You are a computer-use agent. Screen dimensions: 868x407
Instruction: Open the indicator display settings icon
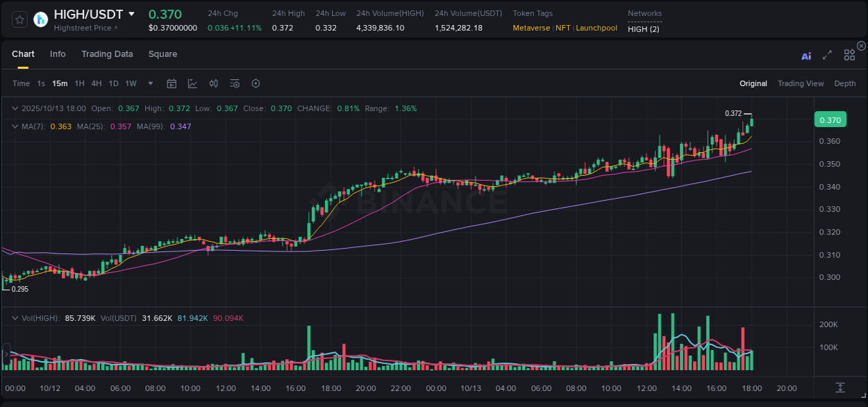(234, 83)
